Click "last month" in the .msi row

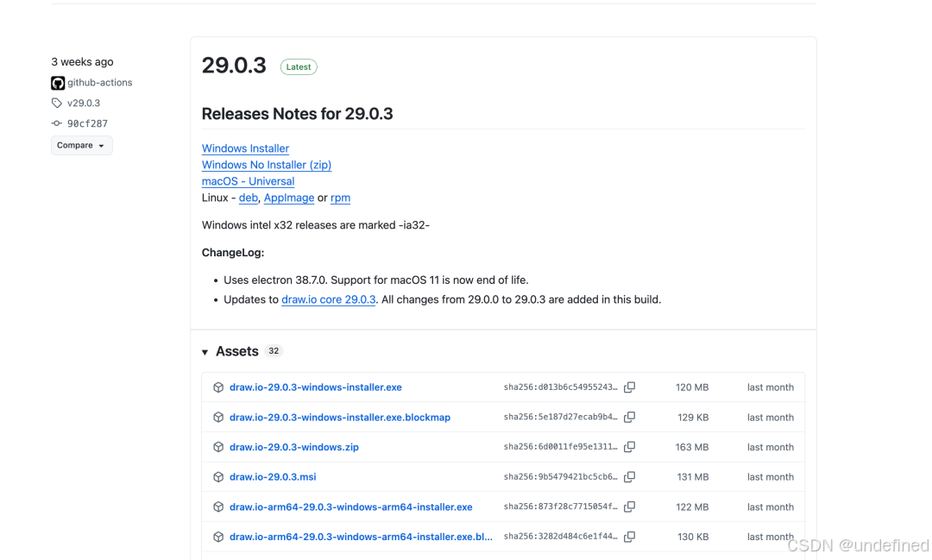(771, 477)
